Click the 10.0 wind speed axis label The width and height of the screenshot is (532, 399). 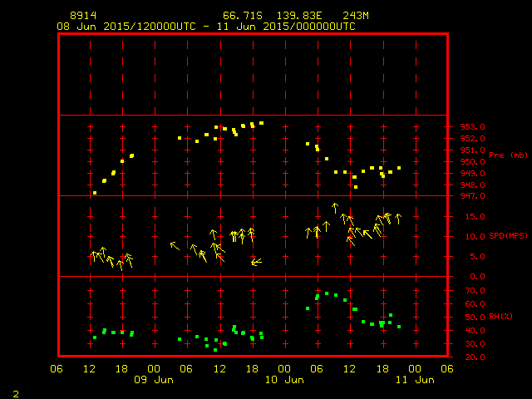(x=475, y=236)
